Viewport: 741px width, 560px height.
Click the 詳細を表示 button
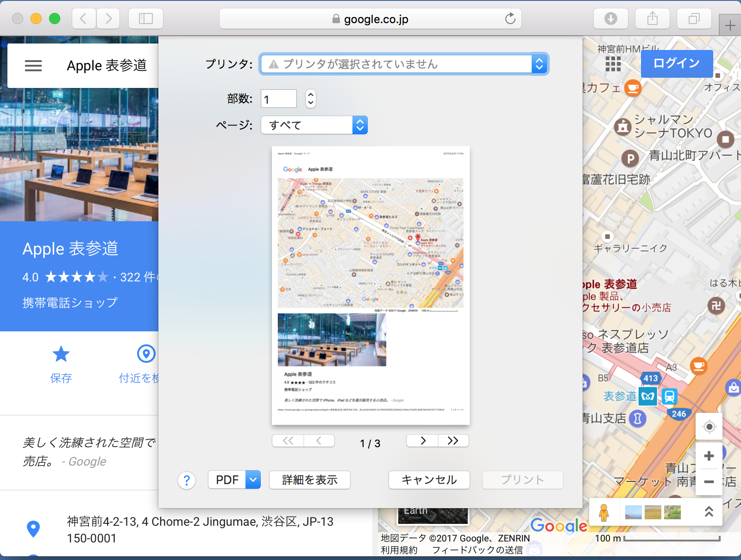coord(309,480)
